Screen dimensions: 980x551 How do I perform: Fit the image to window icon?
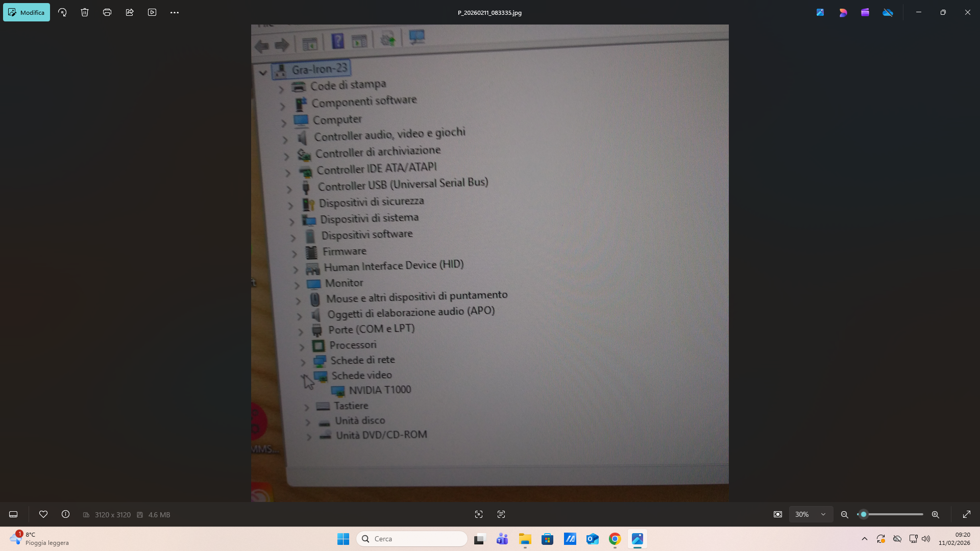tap(778, 514)
